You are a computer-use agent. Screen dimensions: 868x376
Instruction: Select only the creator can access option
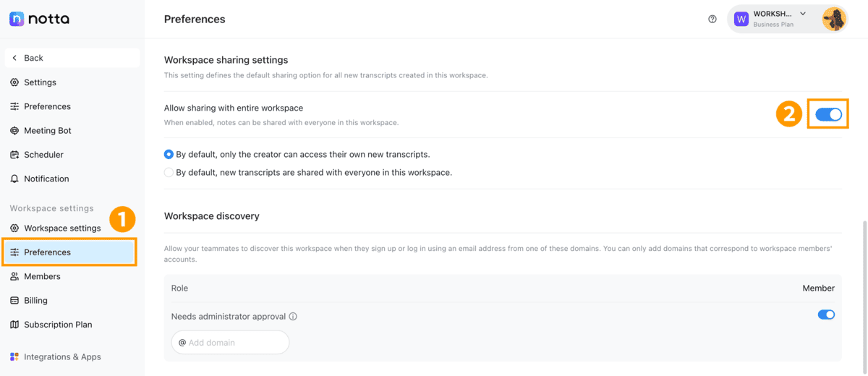tap(169, 154)
